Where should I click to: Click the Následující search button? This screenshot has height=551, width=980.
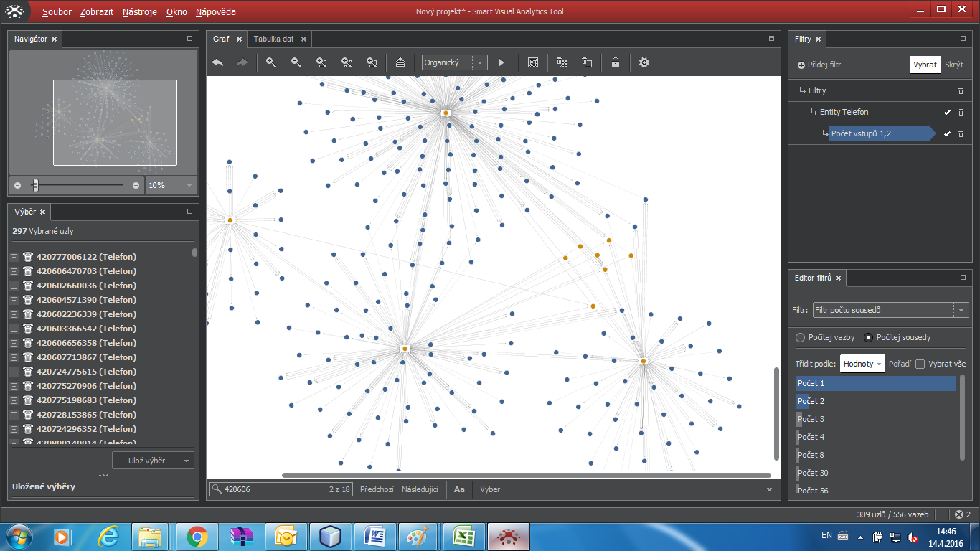[420, 489]
